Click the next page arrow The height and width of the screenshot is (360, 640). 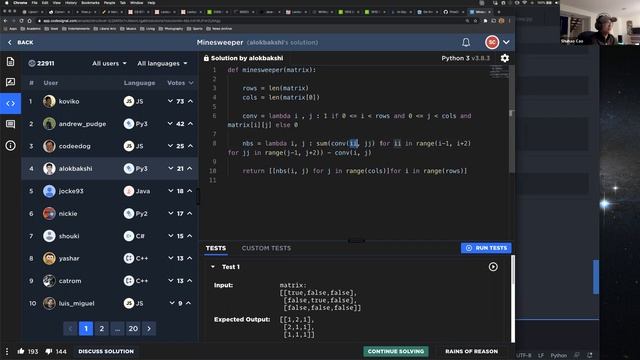pos(149,329)
